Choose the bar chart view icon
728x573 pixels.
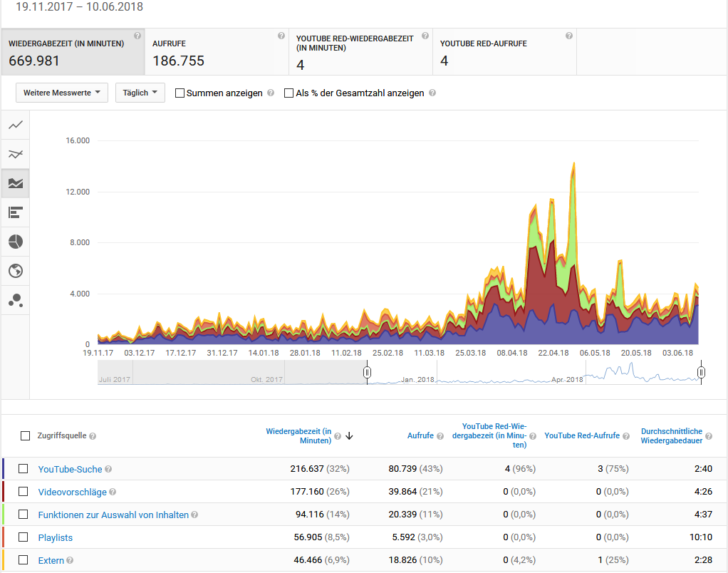pos(16,212)
